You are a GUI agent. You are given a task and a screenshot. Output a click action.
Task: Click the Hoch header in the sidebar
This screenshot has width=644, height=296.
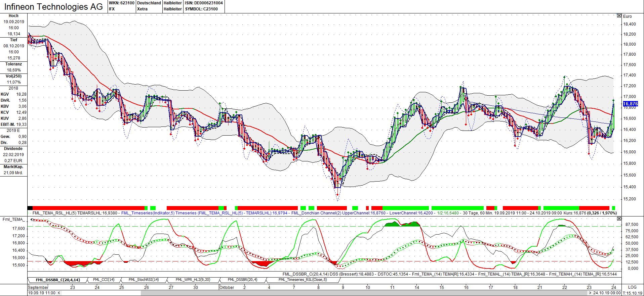(x=13, y=16)
